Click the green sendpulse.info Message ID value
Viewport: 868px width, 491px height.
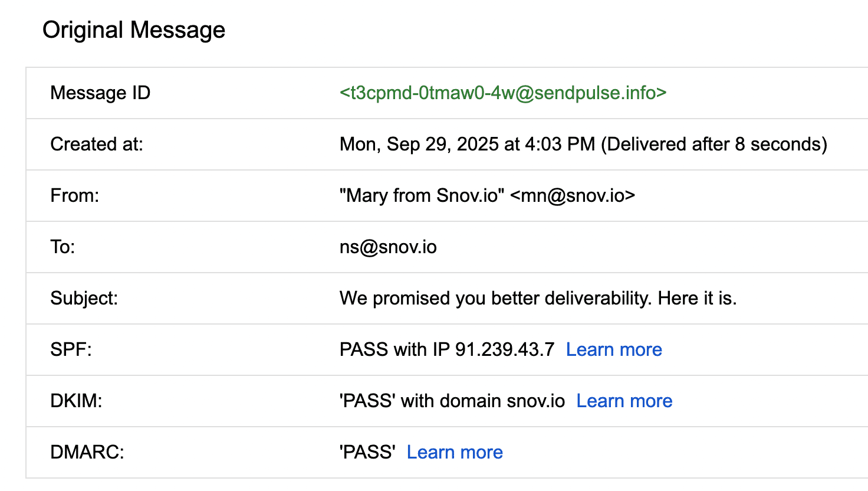click(x=503, y=93)
